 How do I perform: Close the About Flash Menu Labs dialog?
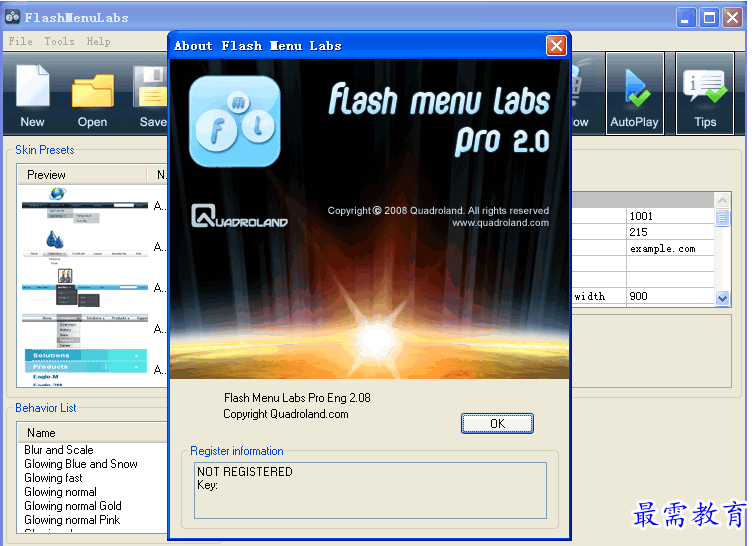[556, 46]
